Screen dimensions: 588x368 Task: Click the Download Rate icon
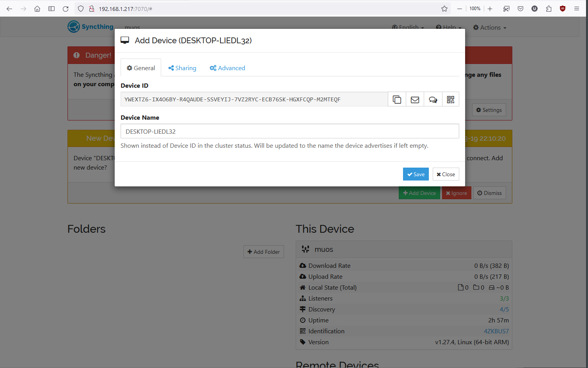click(303, 265)
